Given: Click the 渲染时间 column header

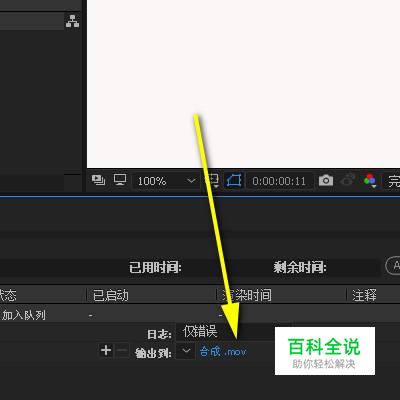Looking at the screenshot, I should click(x=247, y=295).
